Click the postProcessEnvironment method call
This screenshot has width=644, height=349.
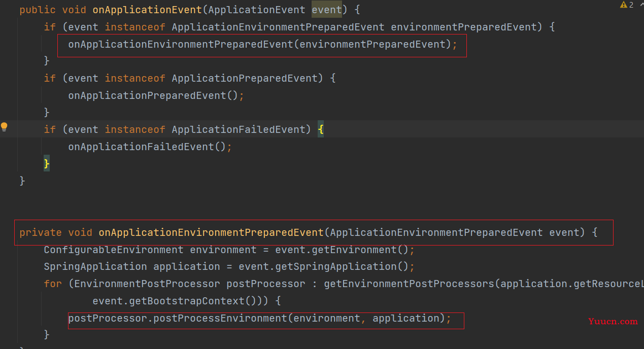pyautogui.click(x=220, y=318)
